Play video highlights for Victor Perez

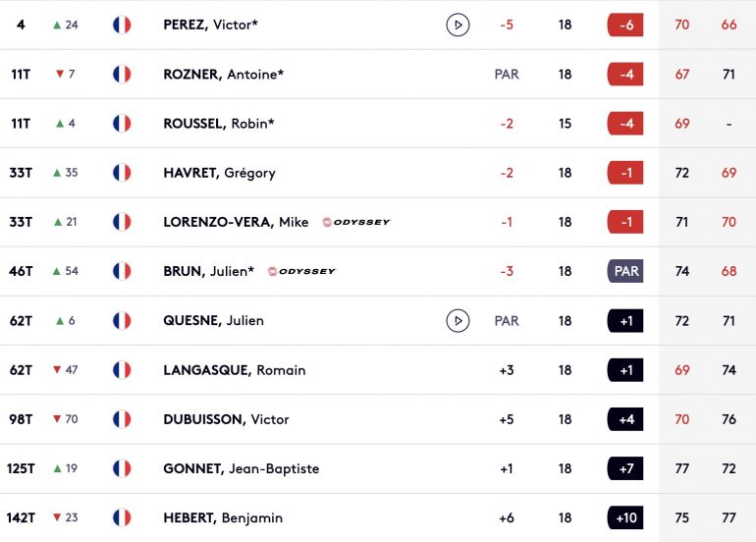pyautogui.click(x=458, y=25)
